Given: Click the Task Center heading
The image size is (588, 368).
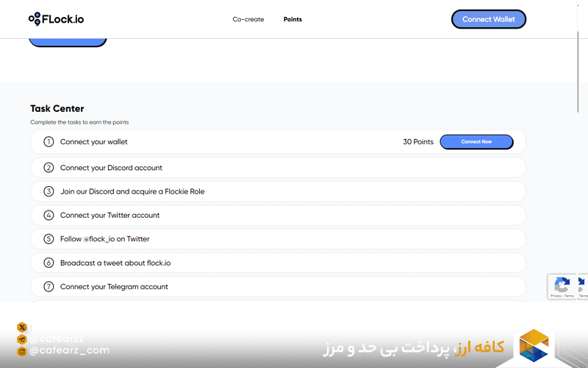Looking at the screenshot, I should tap(57, 108).
